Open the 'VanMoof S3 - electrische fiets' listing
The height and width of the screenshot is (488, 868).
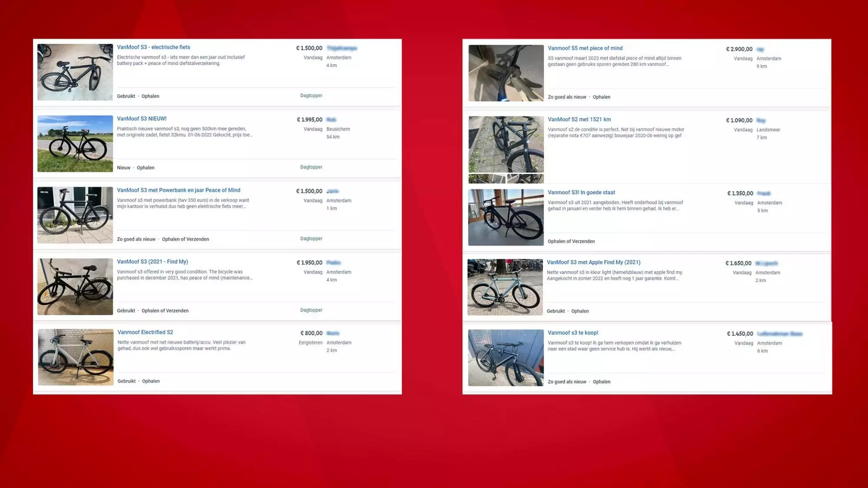click(153, 47)
